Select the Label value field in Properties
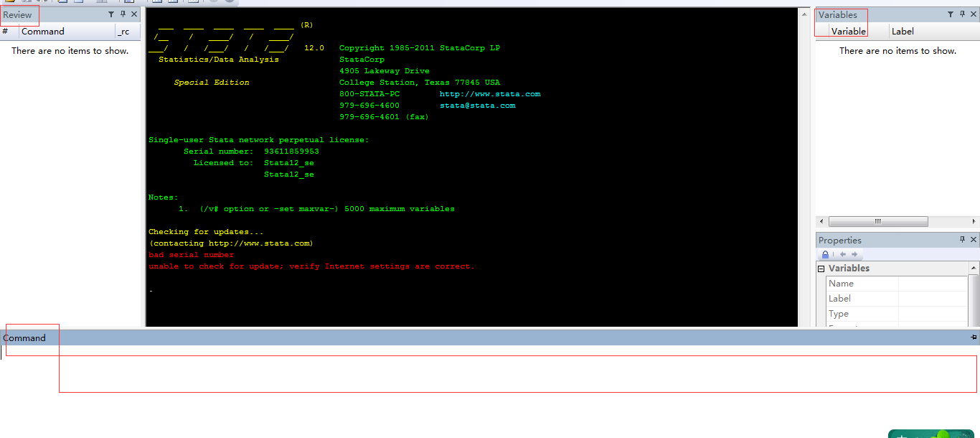 (x=933, y=299)
